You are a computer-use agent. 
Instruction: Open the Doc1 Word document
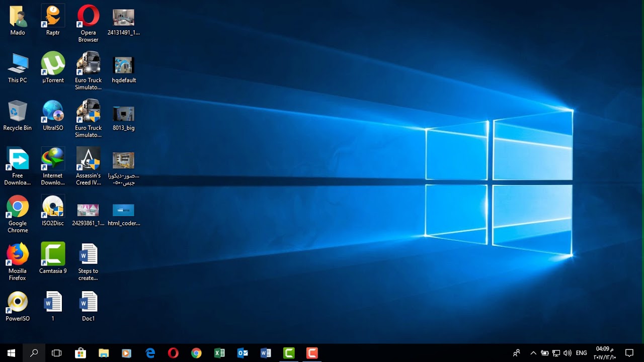[88, 302]
